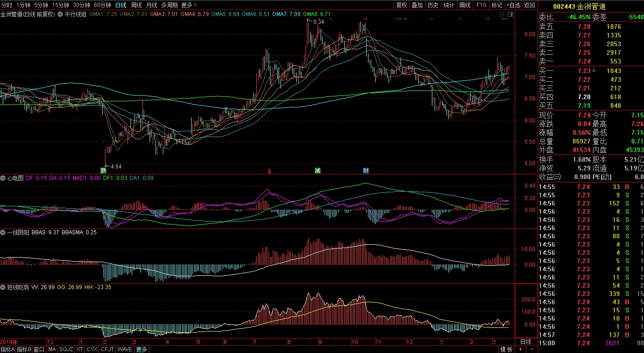This screenshot has width=644, height=353.
Task: Select the 30分钟 period tab
Action: (81, 5)
